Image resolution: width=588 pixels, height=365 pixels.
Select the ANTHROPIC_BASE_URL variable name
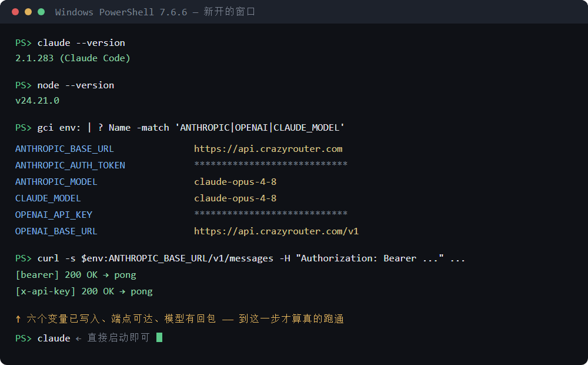(65, 149)
